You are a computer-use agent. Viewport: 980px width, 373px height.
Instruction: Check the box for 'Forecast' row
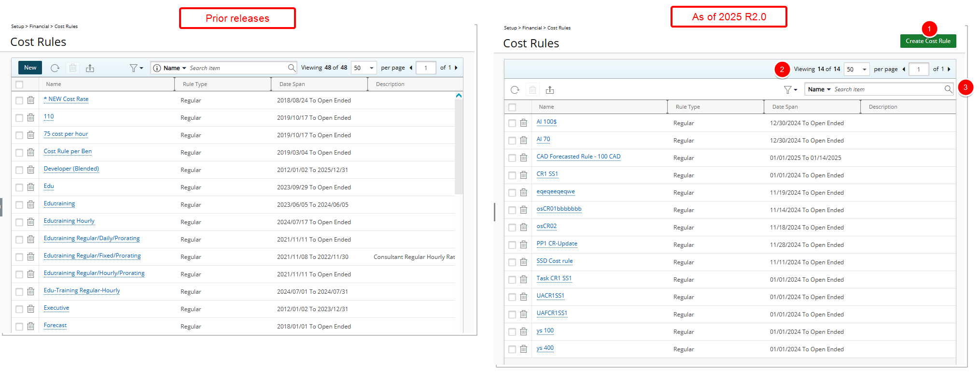click(x=19, y=327)
